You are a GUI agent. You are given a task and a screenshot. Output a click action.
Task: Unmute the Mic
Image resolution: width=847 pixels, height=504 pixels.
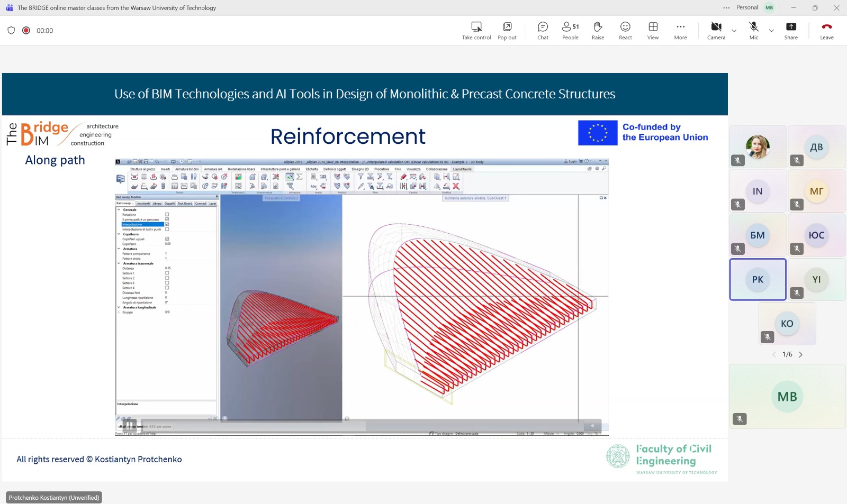(x=753, y=31)
